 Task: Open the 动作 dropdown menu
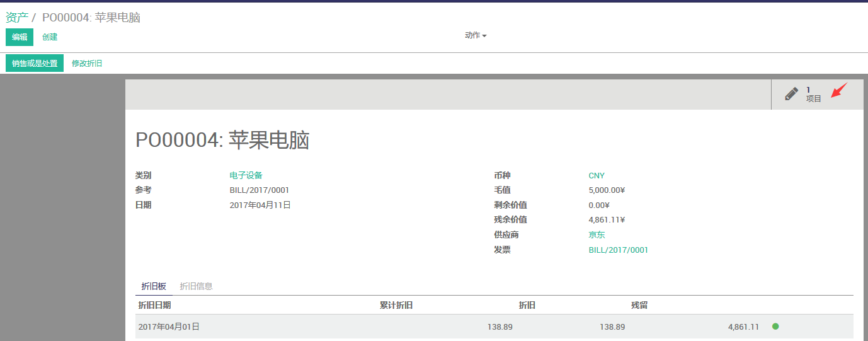tap(476, 35)
